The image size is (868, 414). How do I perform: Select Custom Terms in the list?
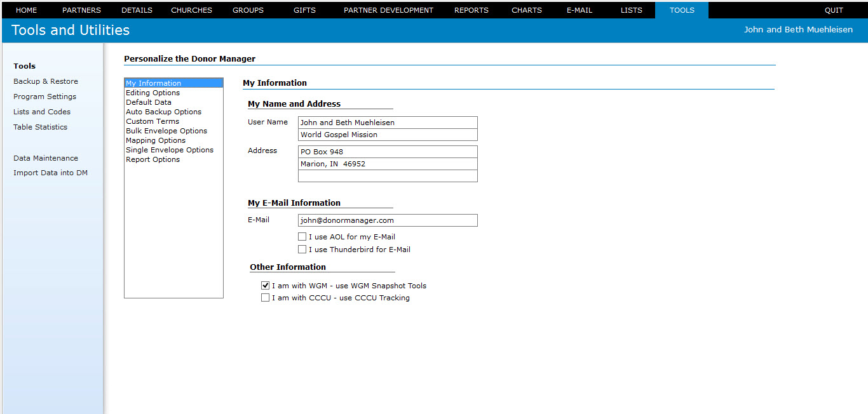coord(173,121)
